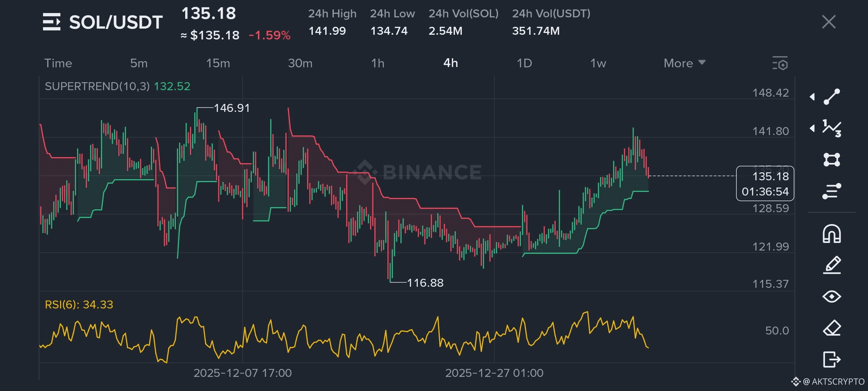The width and height of the screenshot is (868, 391).
Task: Tap the 115.37 price axis label
Action: (x=771, y=284)
